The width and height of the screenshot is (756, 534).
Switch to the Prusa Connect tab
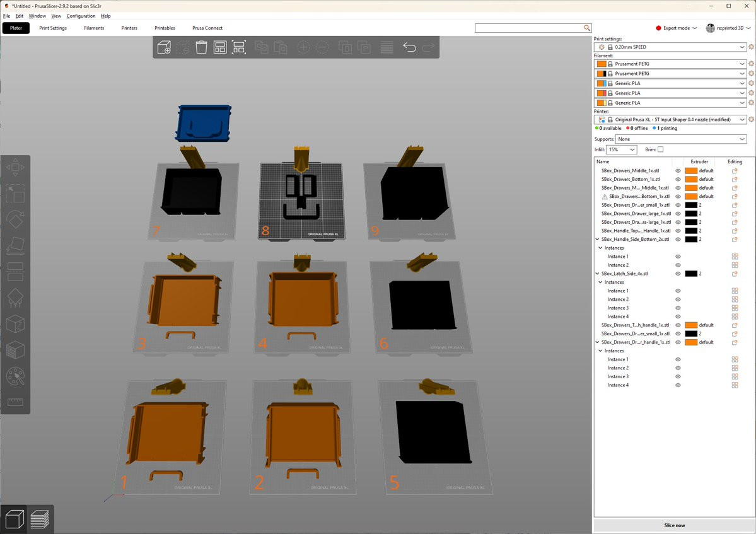tap(207, 28)
